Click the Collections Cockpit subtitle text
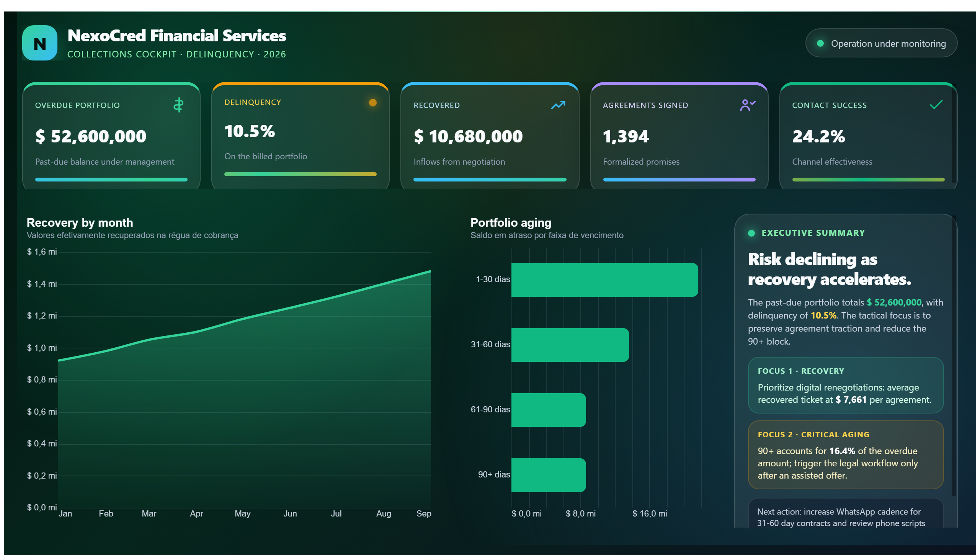This screenshot has width=980, height=559. point(176,54)
